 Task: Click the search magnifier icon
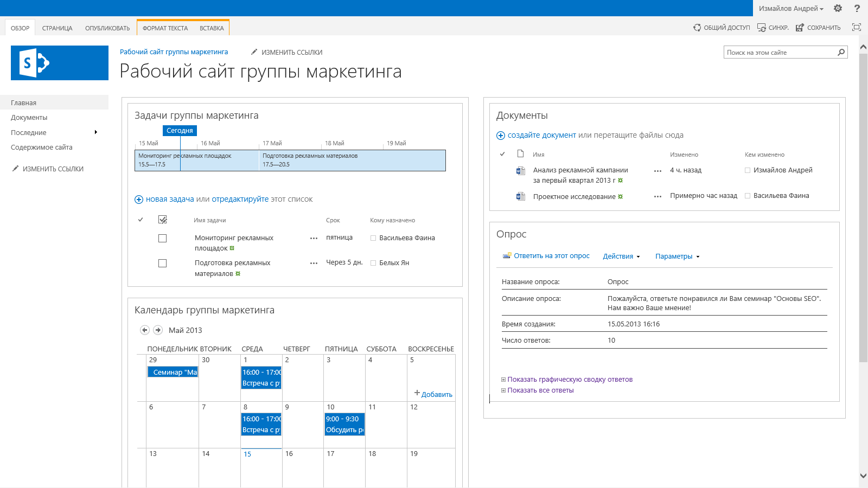841,53
